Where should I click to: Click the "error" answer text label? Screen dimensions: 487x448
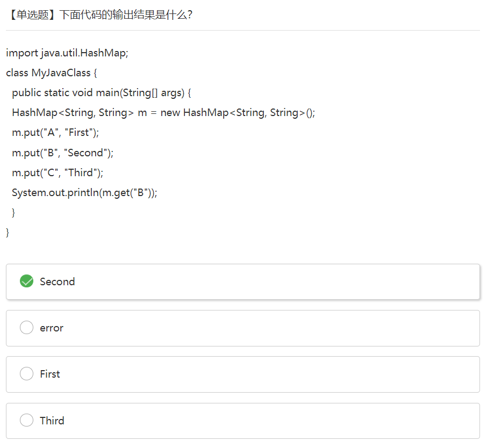(52, 328)
